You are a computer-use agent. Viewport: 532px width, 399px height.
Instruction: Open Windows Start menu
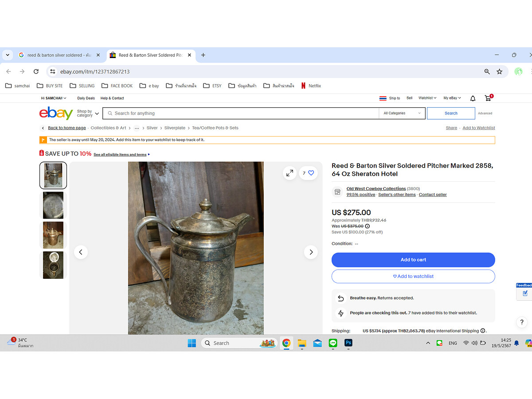click(192, 343)
